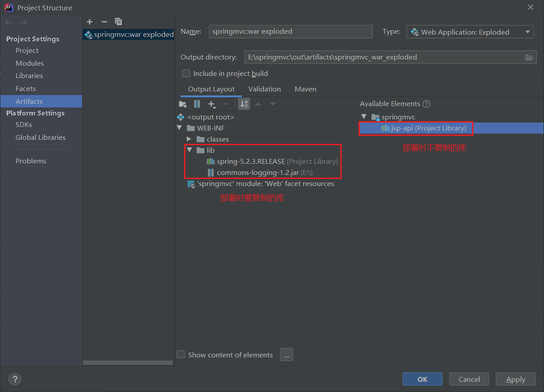This screenshot has width=544, height=392.
Task: Select the WEB-INF folder row
Action: pos(206,128)
